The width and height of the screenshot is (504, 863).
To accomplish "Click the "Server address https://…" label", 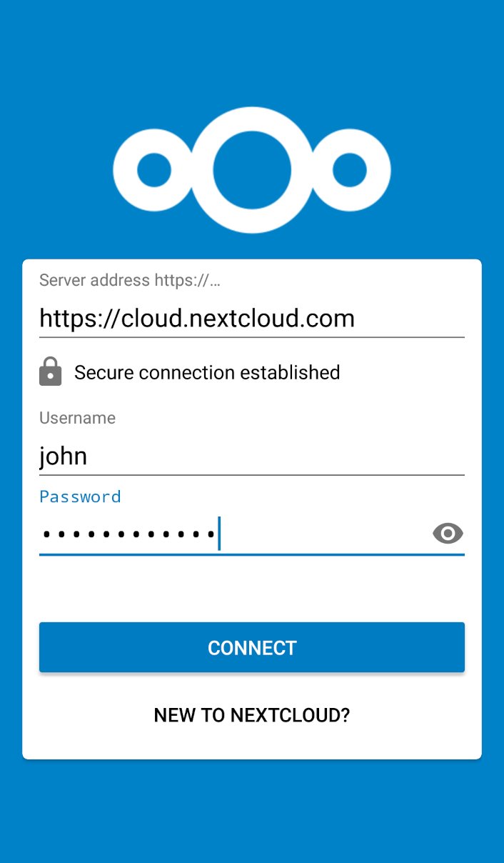I will click(129, 280).
